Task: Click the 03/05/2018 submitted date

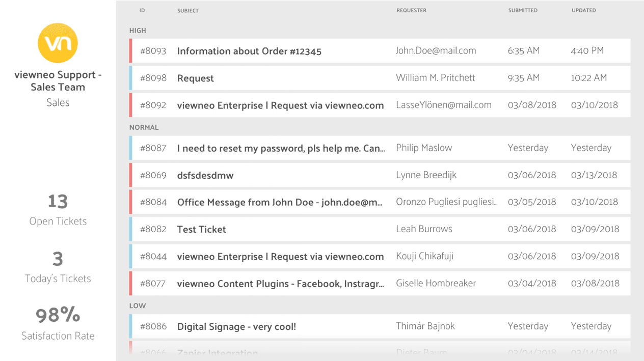Action: click(532, 202)
